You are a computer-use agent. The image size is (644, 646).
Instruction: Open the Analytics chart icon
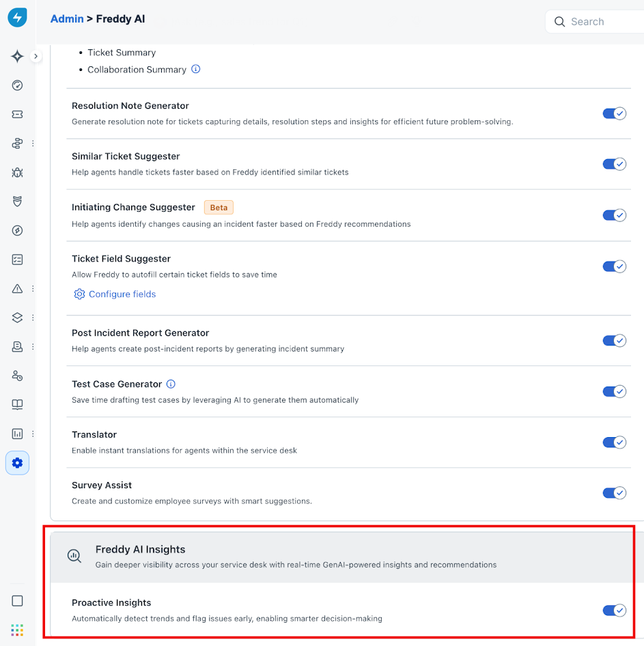(17, 434)
